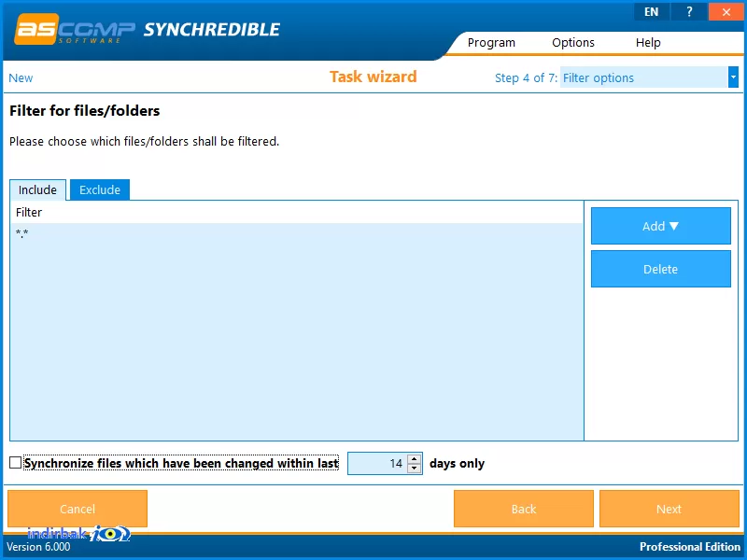Enable synchronize recently changed files checkbox

(15, 462)
